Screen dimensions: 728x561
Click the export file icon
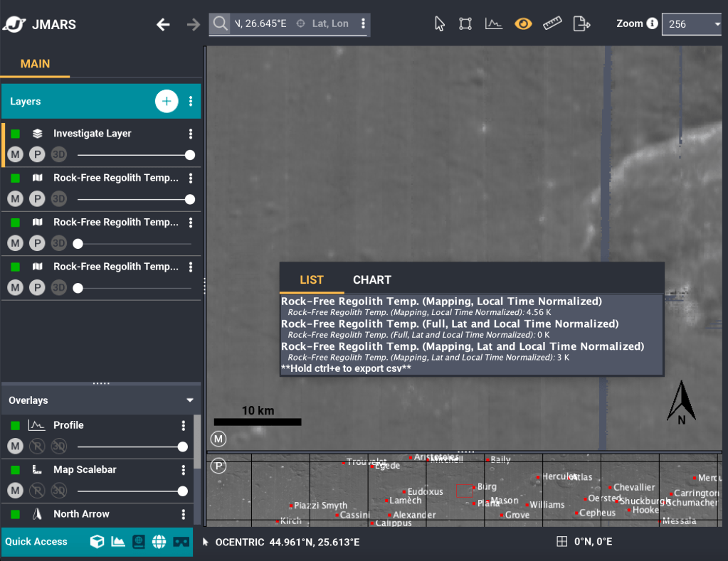coord(582,24)
